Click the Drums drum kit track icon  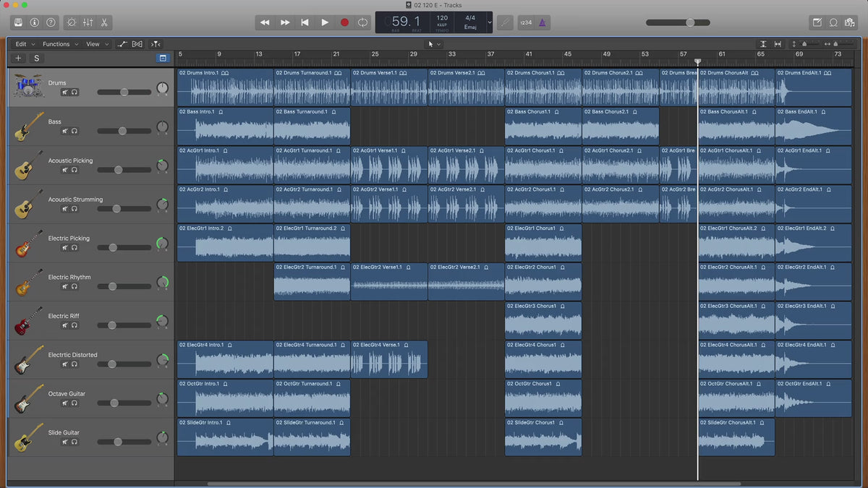click(x=29, y=87)
